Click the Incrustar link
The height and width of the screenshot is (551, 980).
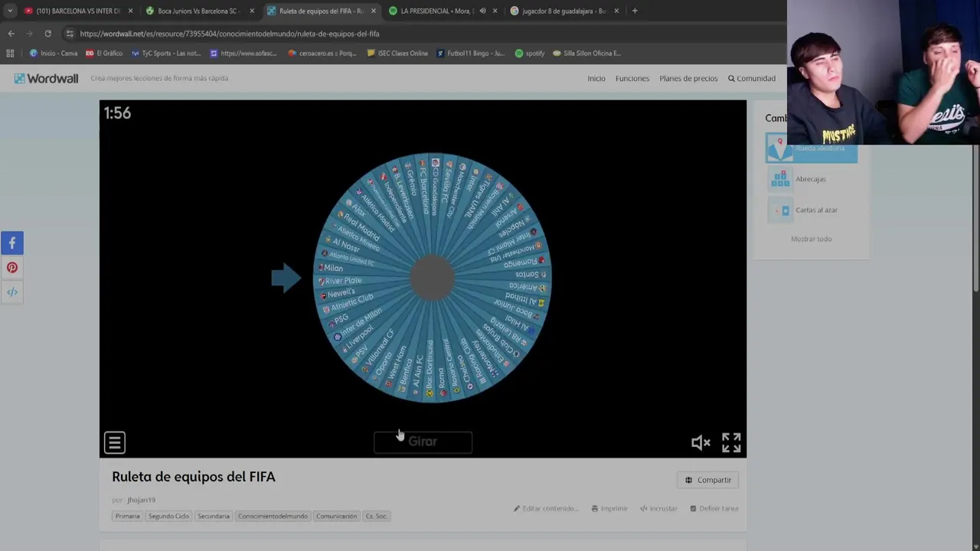658,508
